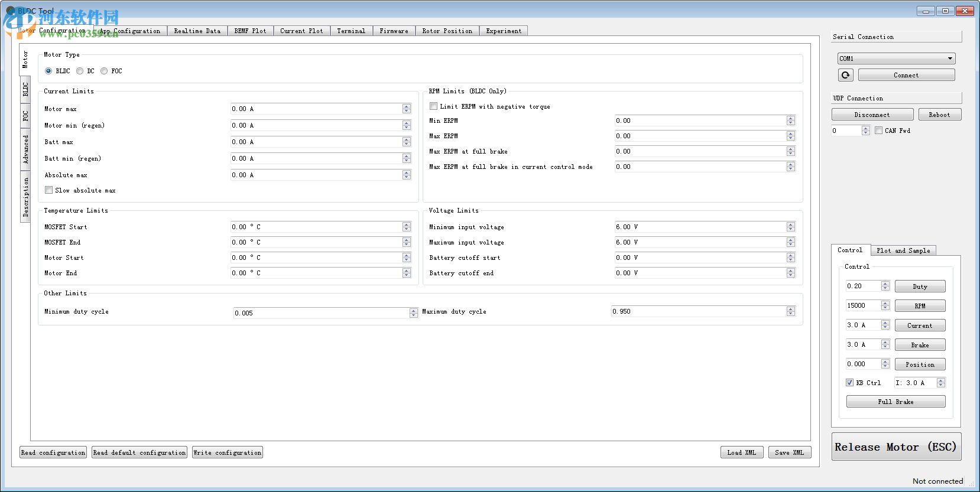
Task: Click the Reboot button
Action: pos(939,115)
